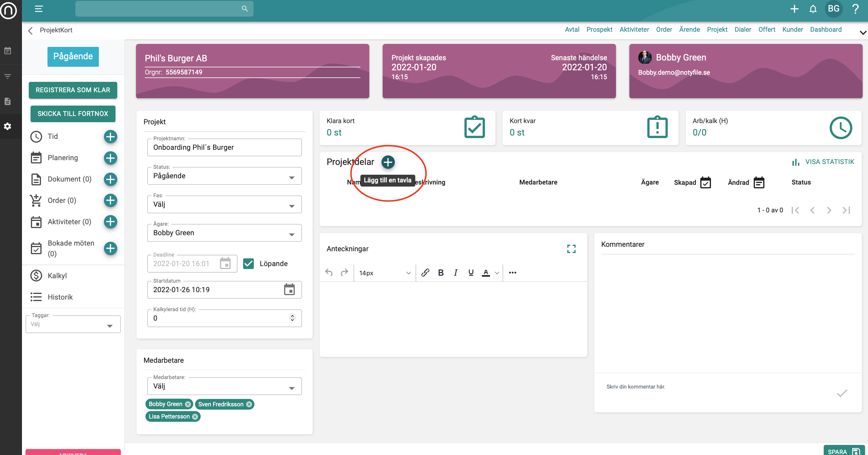Open the Dashboard menu item
This screenshot has width=868, height=455.
pos(826,29)
